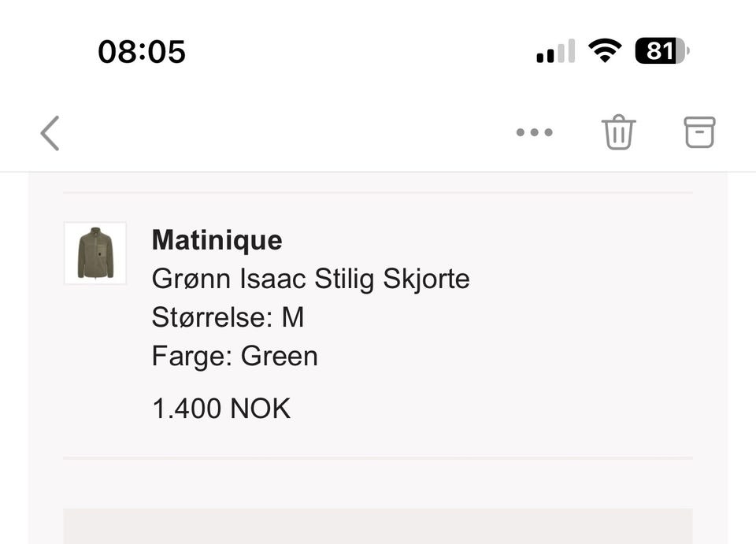
Task: Select the price 1.400 NOK
Action: pyautogui.click(x=220, y=408)
